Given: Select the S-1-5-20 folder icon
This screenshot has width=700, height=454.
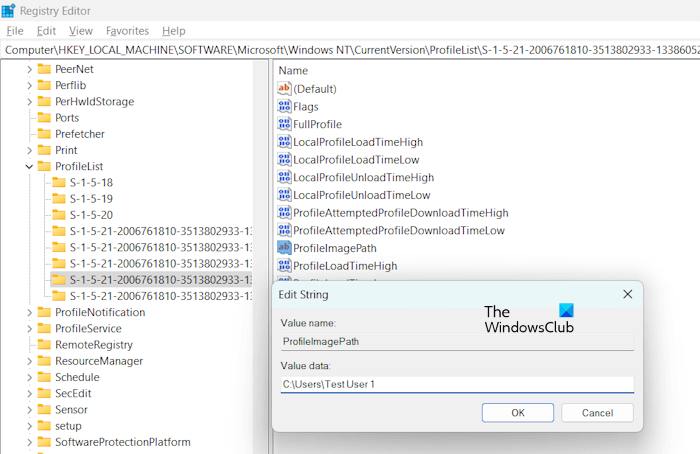Looking at the screenshot, I should point(59,215).
